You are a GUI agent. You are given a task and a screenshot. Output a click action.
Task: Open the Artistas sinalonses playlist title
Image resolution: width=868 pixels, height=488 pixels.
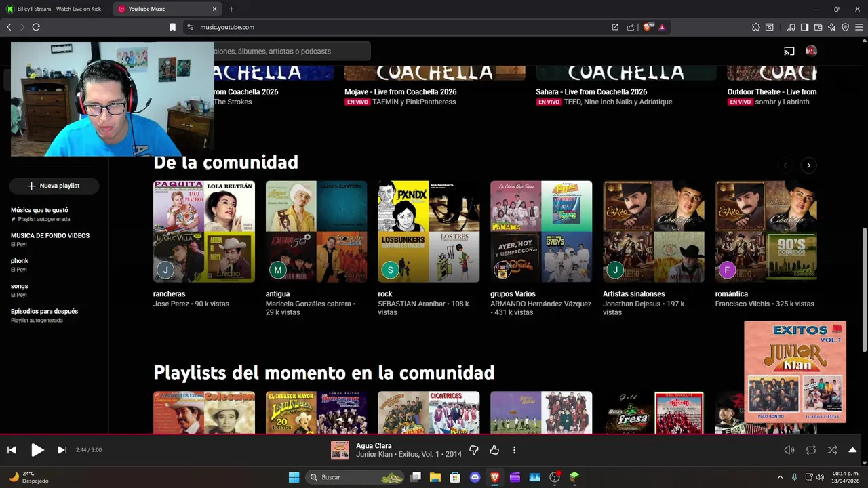(634, 294)
